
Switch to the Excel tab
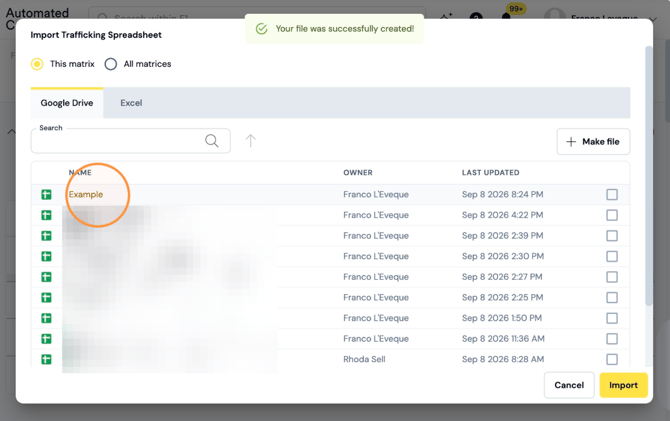pos(131,103)
